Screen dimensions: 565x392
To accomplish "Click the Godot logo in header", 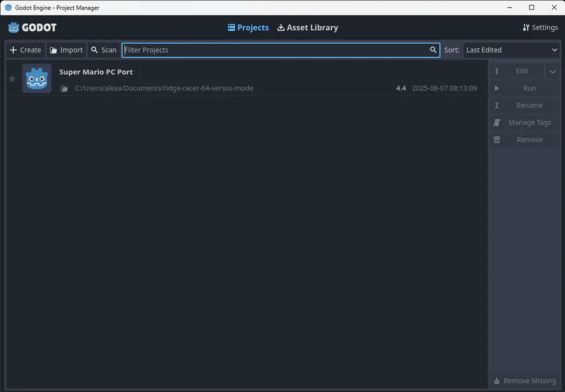I will [x=32, y=28].
